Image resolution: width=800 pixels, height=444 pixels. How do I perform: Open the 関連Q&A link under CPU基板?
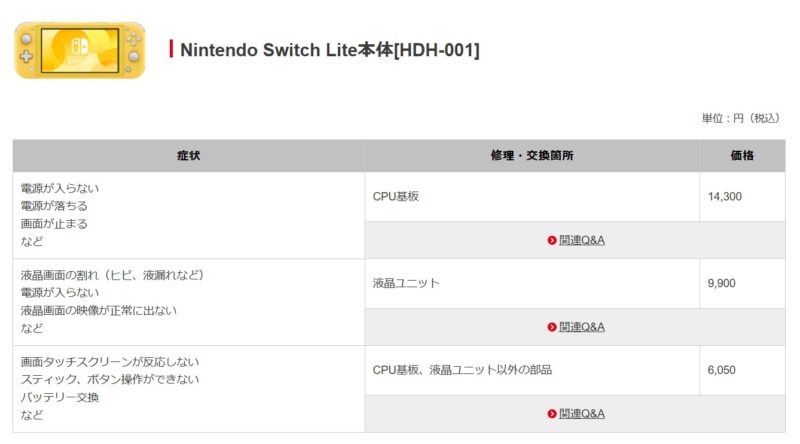click(x=582, y=240)
